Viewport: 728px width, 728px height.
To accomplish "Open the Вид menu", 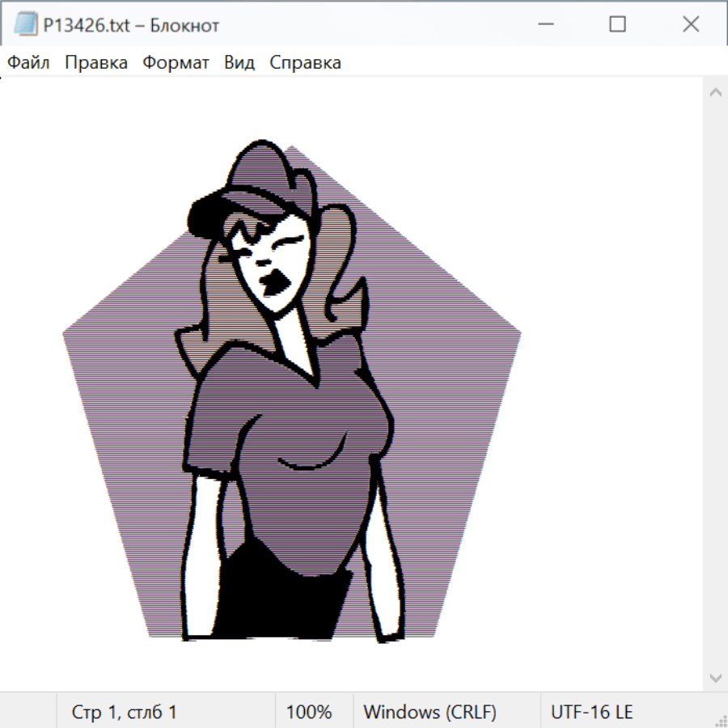I will 239,63.
